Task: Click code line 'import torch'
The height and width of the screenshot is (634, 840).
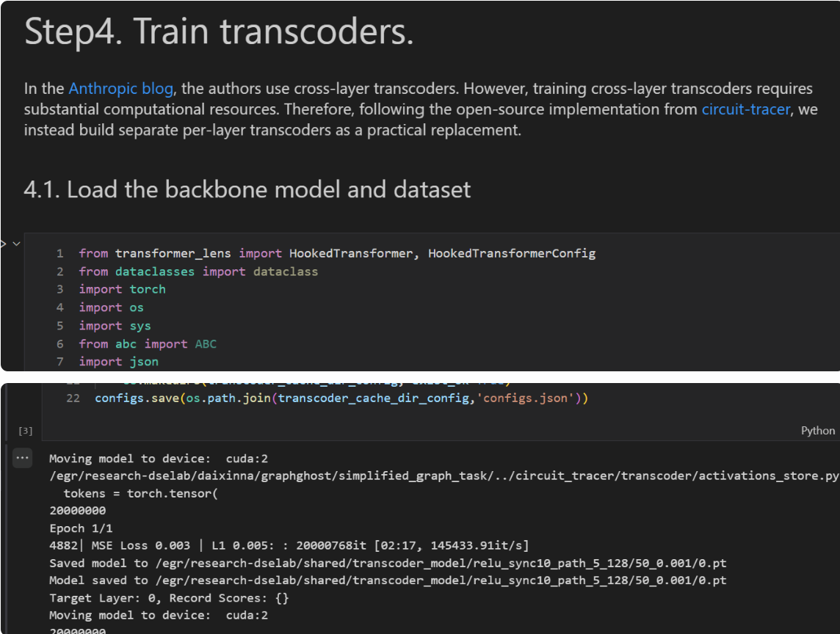Action: point(122,289)
